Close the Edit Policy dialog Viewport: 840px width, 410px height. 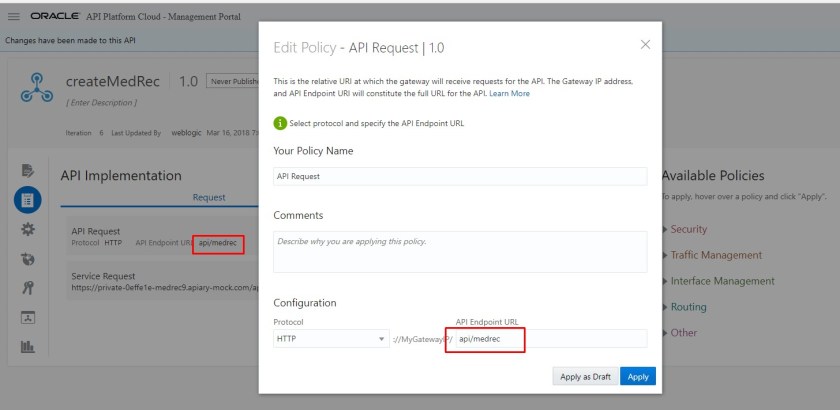coord(645,44)
